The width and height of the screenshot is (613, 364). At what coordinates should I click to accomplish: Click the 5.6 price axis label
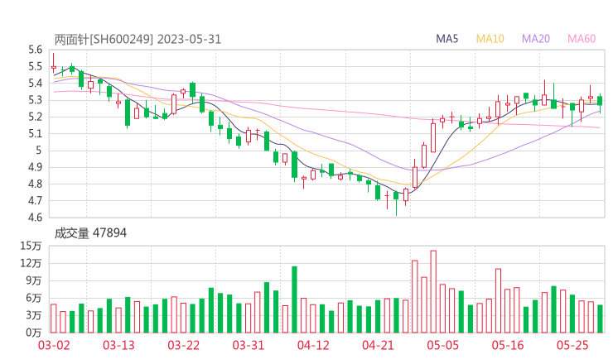coord(35,50)
